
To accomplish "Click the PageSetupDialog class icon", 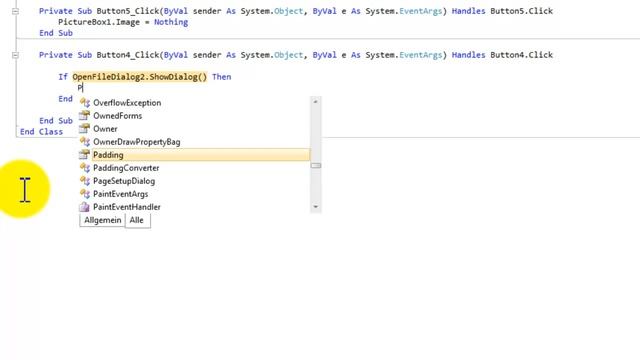I will tap(84, 181).
